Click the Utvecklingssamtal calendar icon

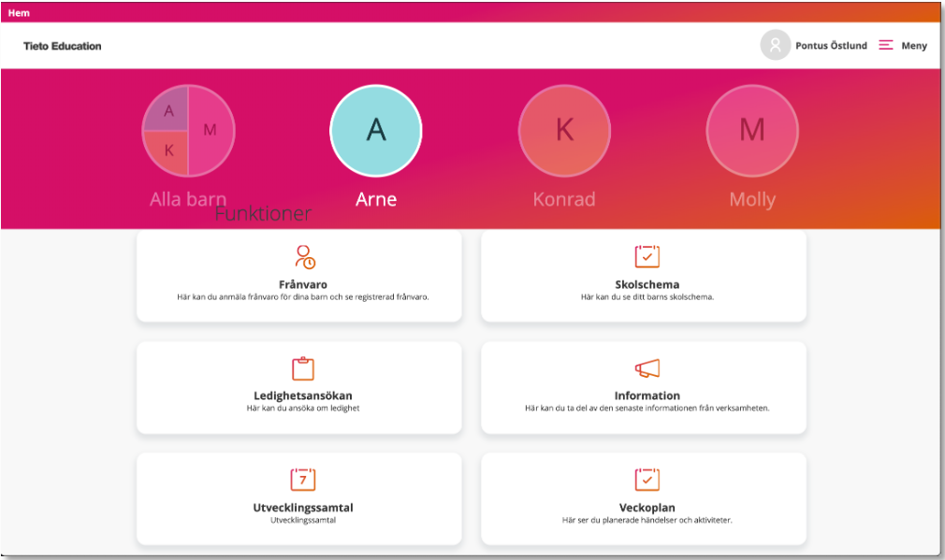click(303, 480)
